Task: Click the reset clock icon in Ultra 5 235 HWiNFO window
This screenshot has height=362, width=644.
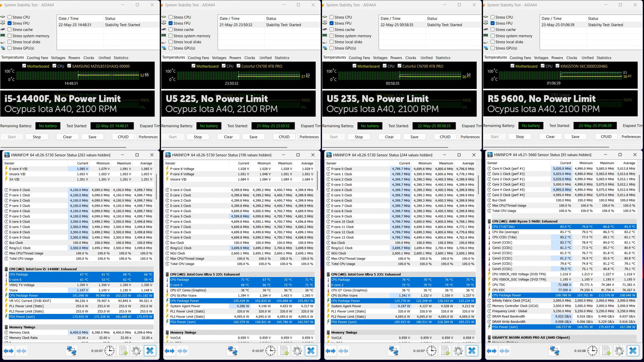Action: click(431, 351)
